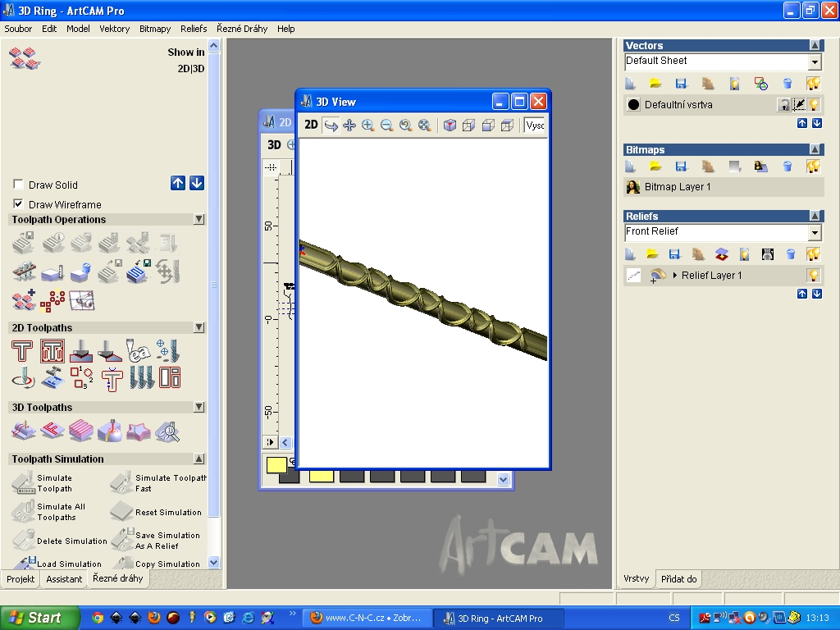Select the isometric view cube icon
This screenshot has height=630, width=840.
(450, 126)
